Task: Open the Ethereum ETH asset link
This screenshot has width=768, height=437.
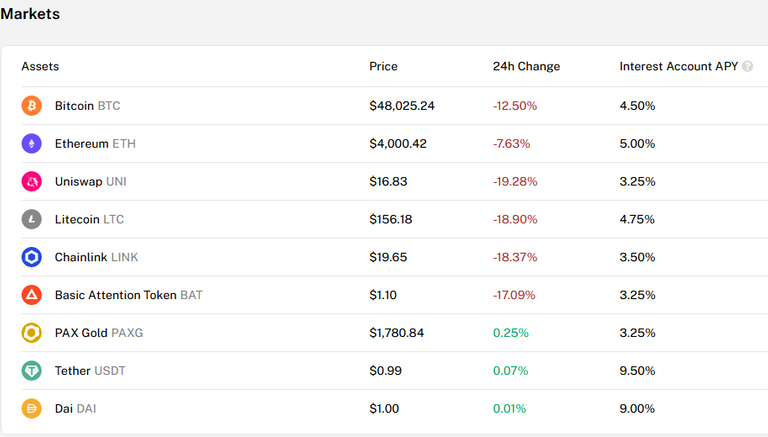Action: click(x=95, y=144)
